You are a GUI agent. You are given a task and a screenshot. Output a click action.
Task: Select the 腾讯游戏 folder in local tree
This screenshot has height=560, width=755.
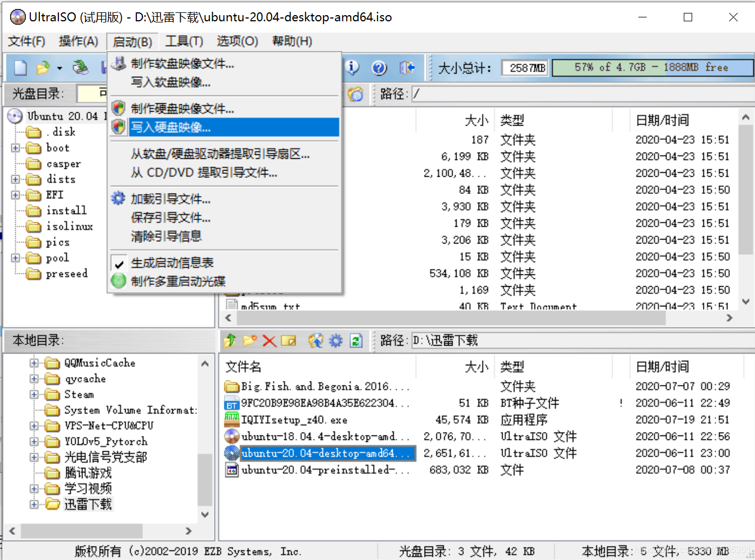[88, 473]
